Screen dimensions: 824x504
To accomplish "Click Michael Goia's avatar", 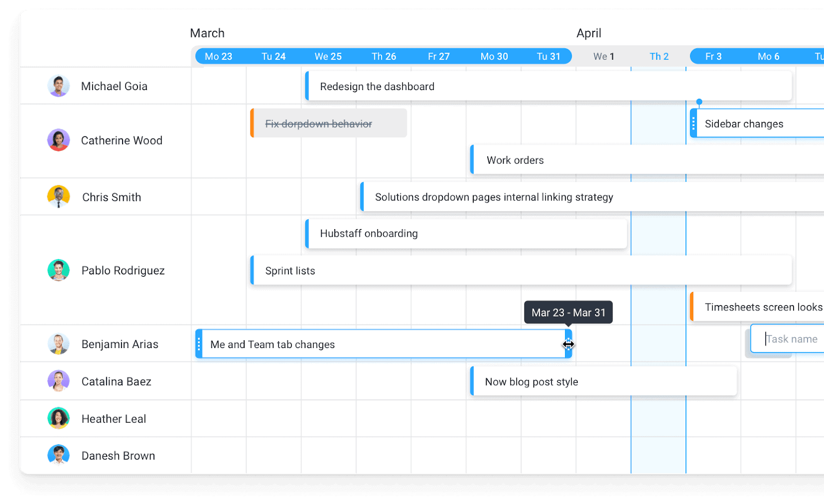I will [x=59, y=86].
